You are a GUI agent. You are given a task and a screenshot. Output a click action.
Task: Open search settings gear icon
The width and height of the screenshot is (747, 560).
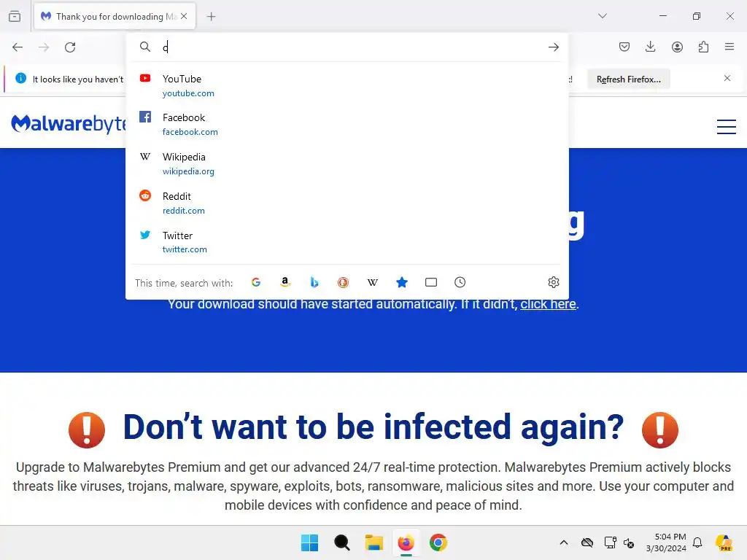(x=553, y=282)
